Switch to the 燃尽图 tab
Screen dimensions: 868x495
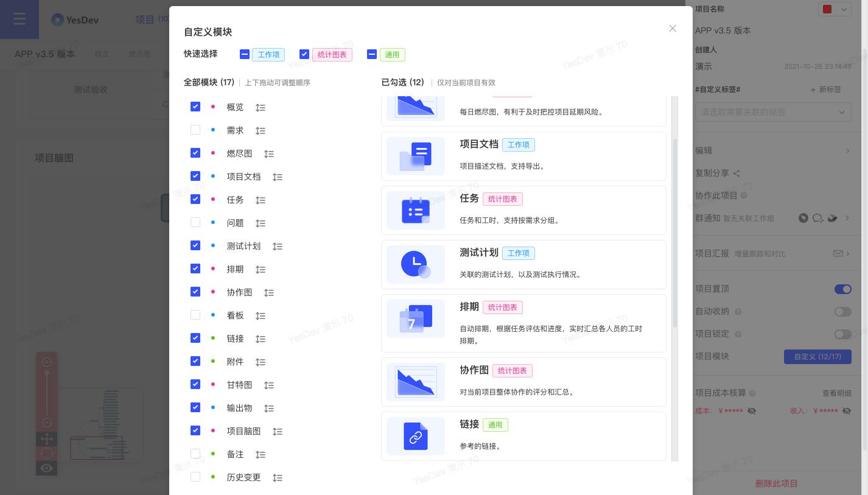[139, 54]
